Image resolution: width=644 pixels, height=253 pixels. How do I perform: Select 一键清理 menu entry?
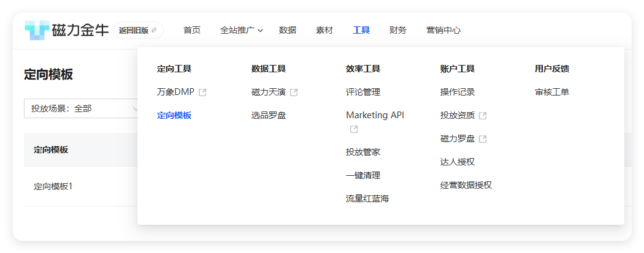[363, 175]
